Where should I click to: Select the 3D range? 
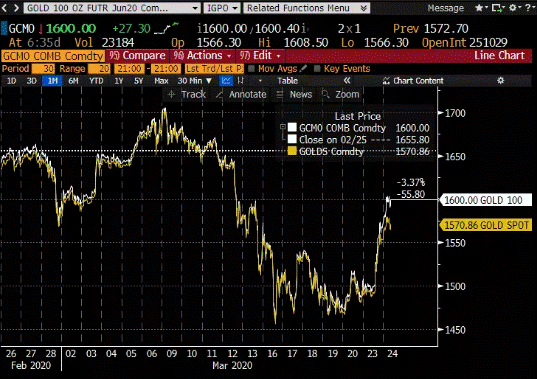tap(32, 81)
